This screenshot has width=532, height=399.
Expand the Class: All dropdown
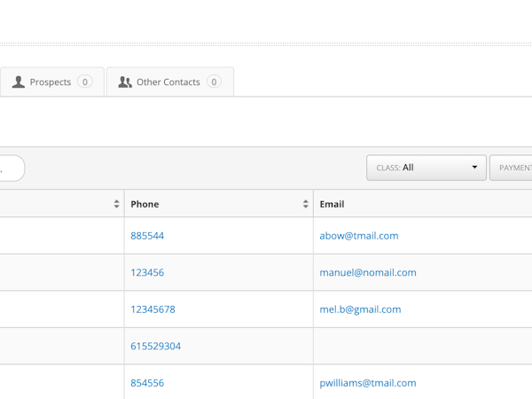point(426,168)
